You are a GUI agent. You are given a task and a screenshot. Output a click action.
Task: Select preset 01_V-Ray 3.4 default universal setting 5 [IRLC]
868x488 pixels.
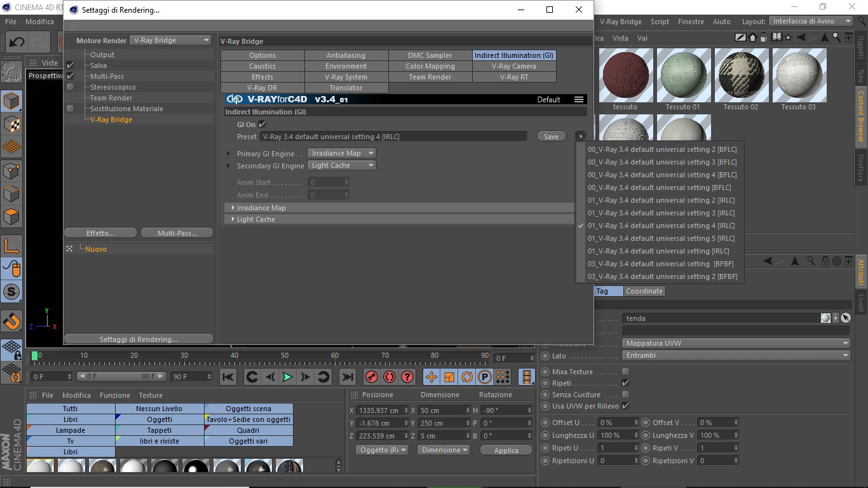pyautogui.click(x=661, y=238)
